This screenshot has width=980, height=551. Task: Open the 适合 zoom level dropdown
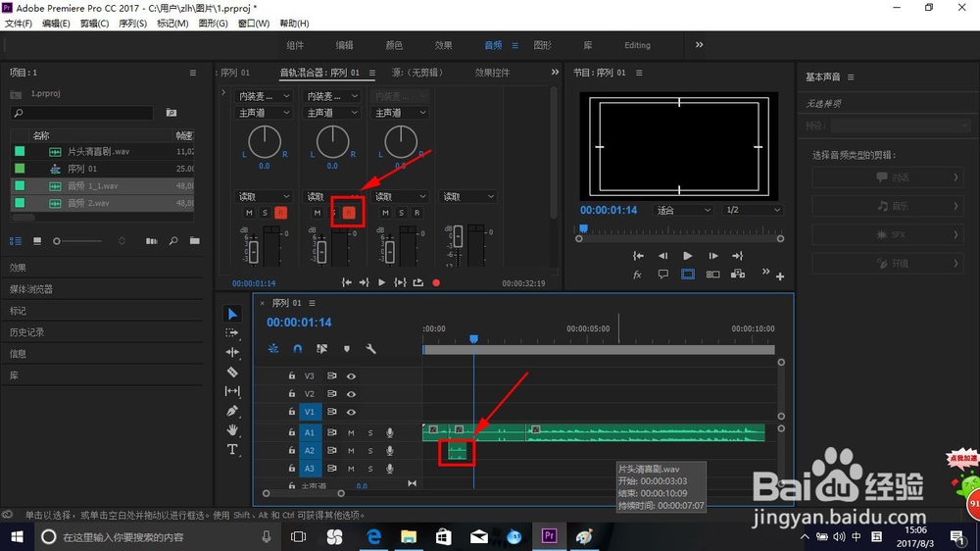(x=683, y=210)
